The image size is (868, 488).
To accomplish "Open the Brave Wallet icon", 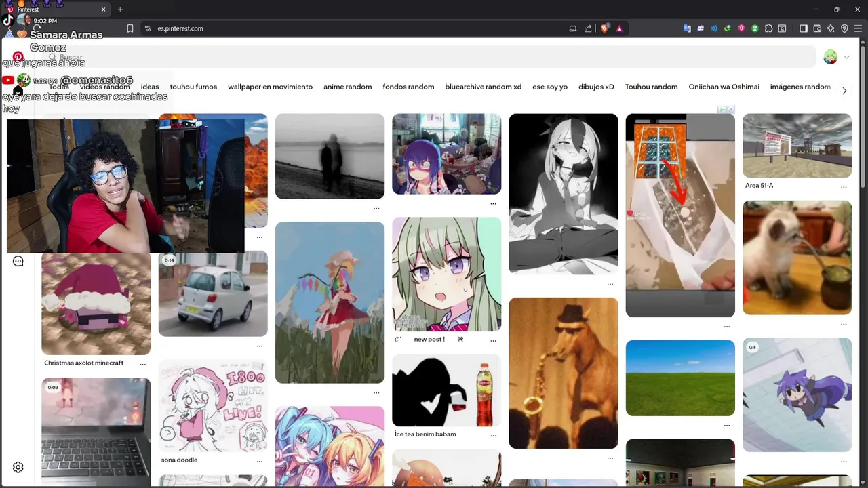I will click(817, 28).
